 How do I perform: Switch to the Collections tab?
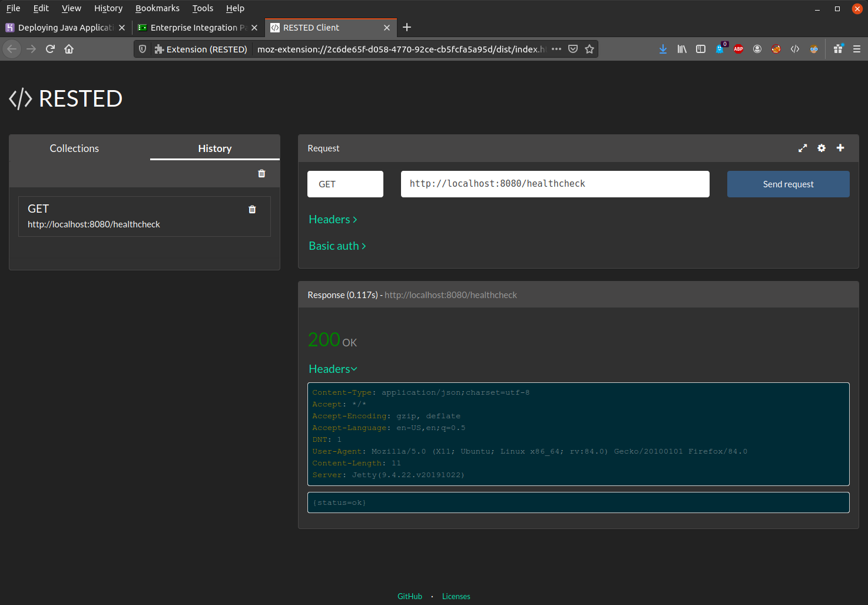click(74, 148)
